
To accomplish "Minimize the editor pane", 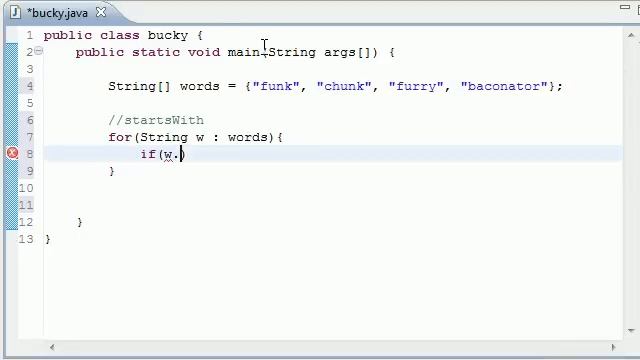I will tap(625, 7).
